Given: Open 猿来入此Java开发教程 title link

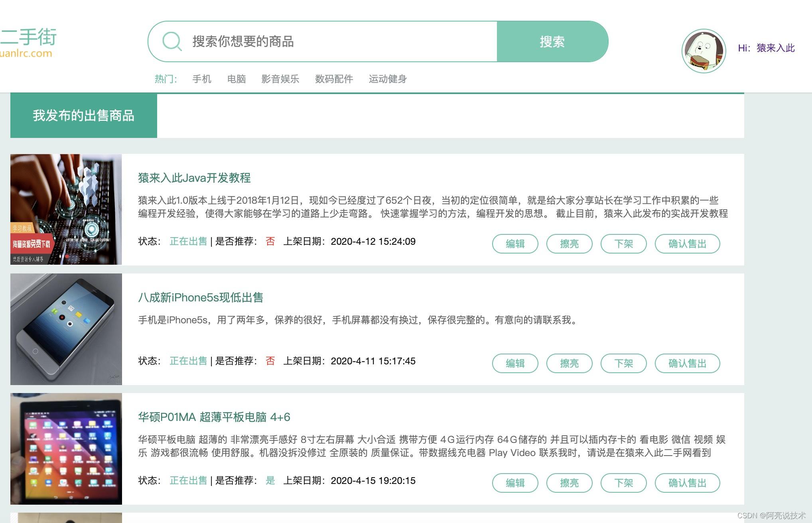Looking at the screenshot, I should [194, 178].
